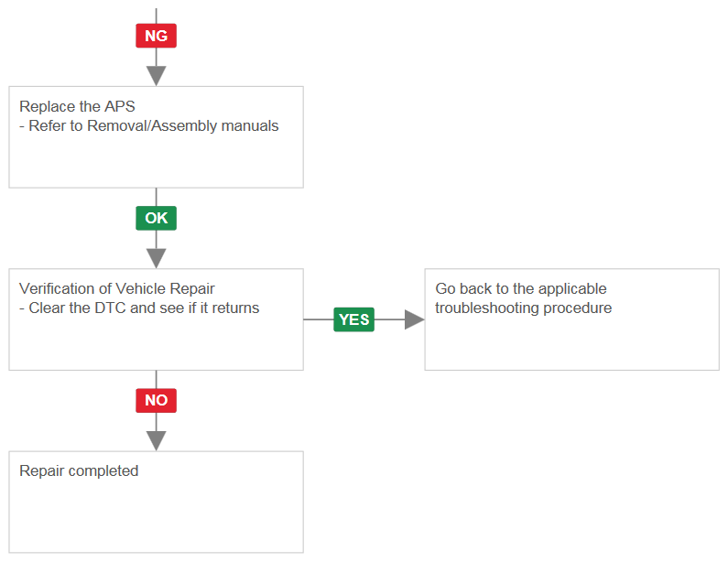Click Verification of Vehicle Repair heading text
This screenshot has height=562, width=728.
(x=117, y=288)
